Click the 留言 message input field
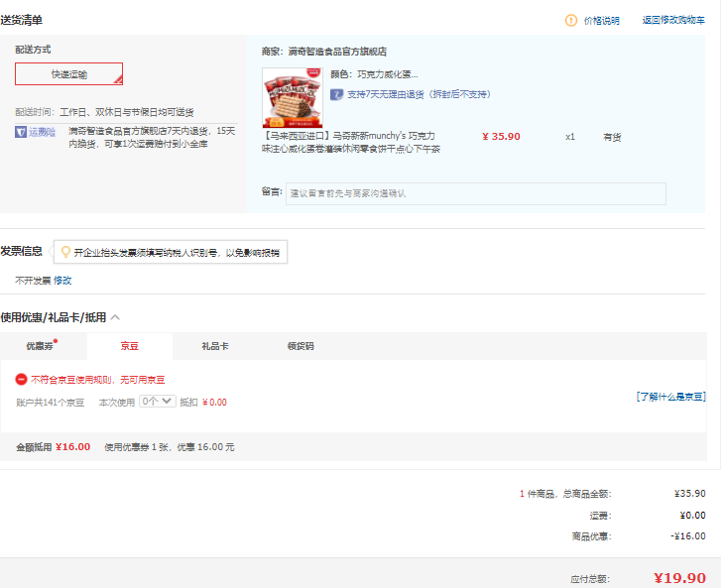The image size is (727, 588). click(475, 192)
